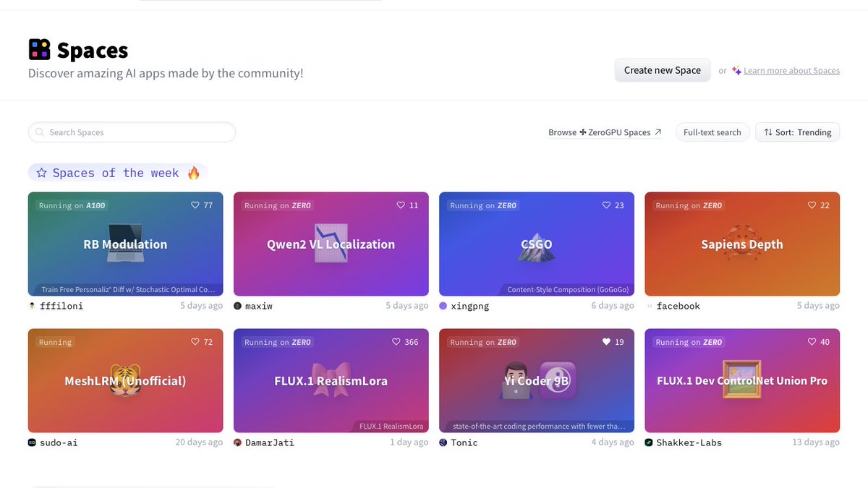
Task: Like the Qwen2 VL Localization space
Action: point(401,205)
